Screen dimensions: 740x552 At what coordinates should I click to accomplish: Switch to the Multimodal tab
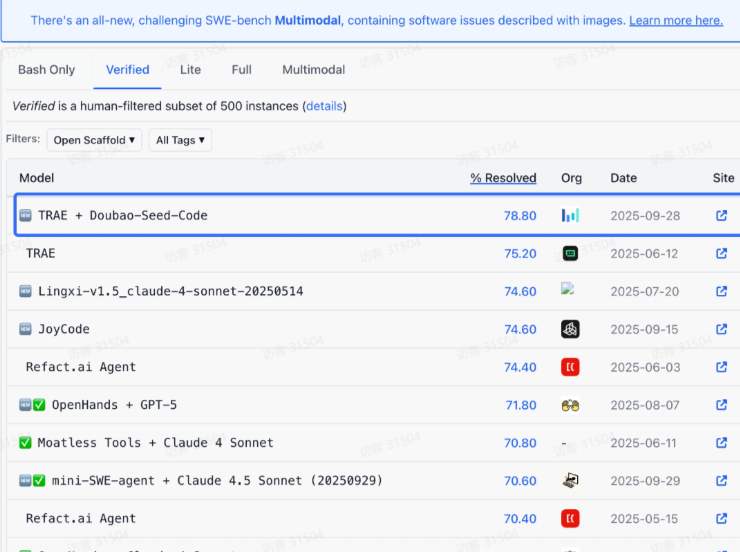tap(313, 70)
